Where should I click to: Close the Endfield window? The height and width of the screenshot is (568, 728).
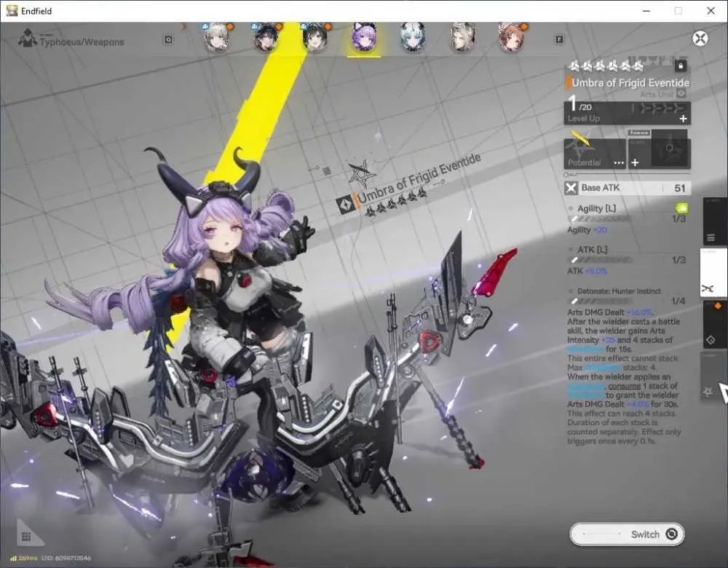[x=711, y=11]
